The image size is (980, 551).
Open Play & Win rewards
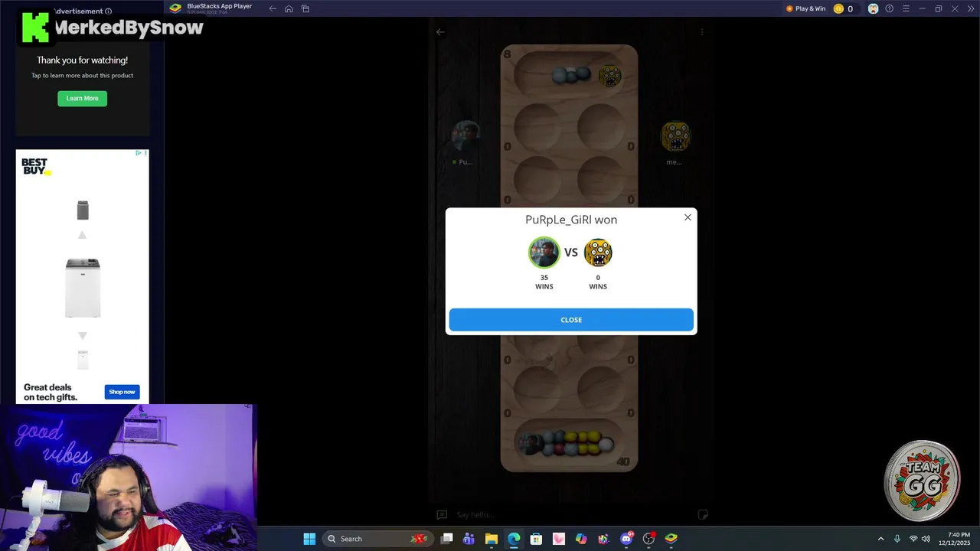pos(805,8)
